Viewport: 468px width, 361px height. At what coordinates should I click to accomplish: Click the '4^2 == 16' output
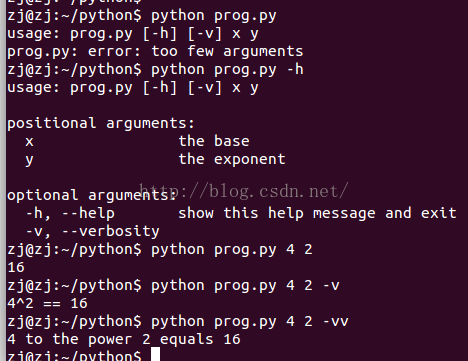47,304
